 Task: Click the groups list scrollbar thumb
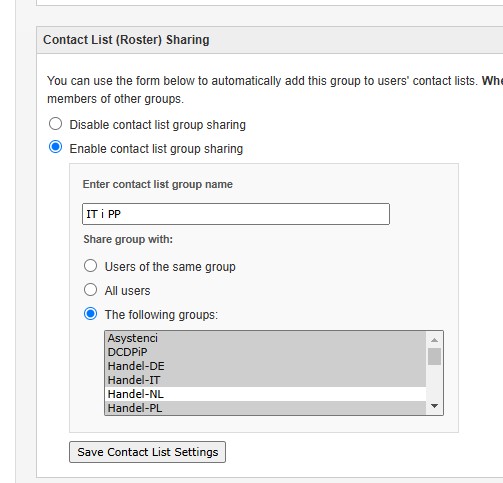434,356
